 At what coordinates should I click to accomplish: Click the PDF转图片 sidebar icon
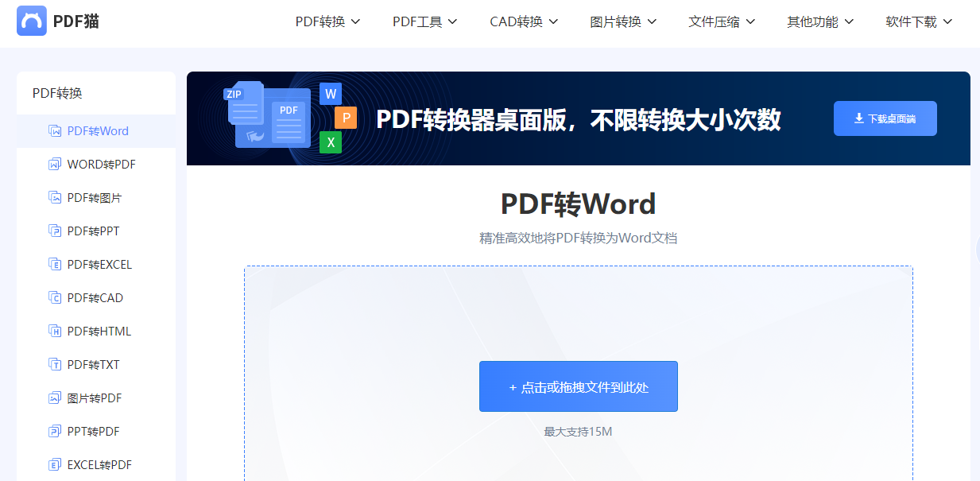[x=55, y=198]
